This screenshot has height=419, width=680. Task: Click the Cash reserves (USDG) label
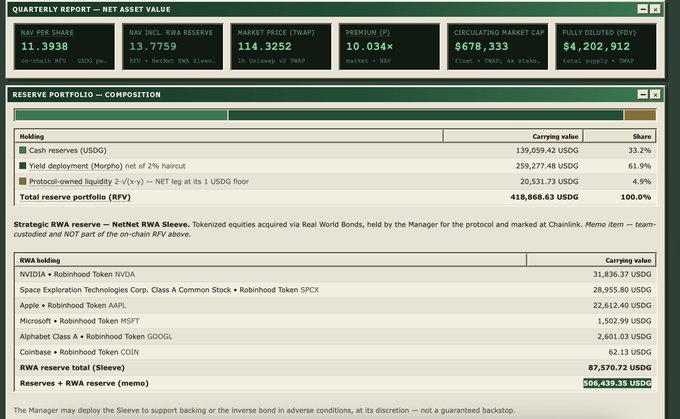pyautogui.click(x=68, y=151)
